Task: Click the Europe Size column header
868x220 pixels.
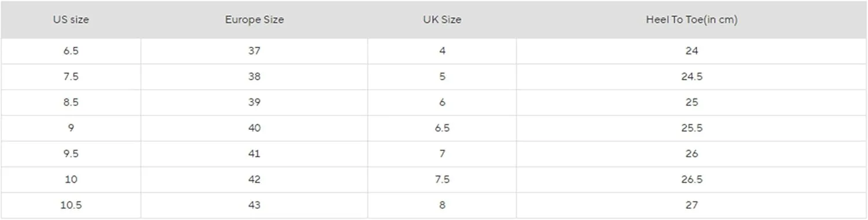Action: click(254, 20)
